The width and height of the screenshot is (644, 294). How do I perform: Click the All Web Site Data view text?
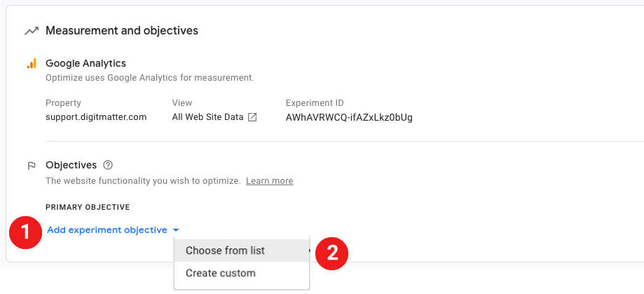point(208,117)
